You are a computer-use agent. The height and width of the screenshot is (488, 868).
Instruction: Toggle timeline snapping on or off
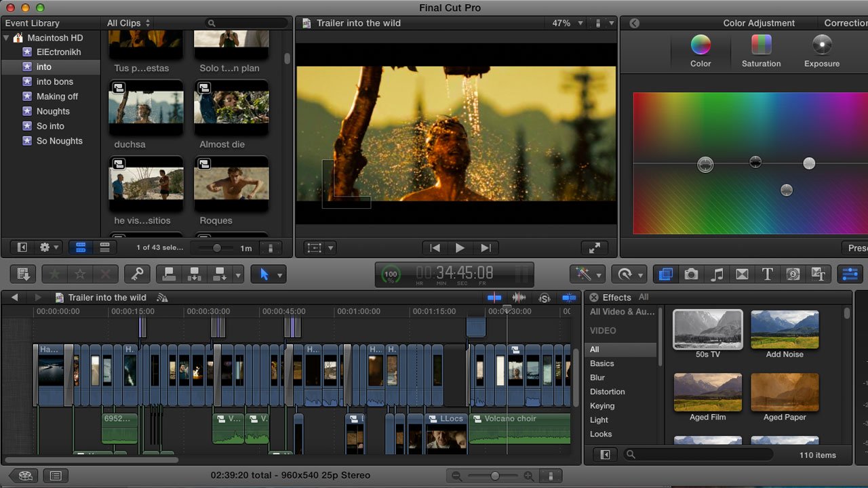(x=569, y=297)
